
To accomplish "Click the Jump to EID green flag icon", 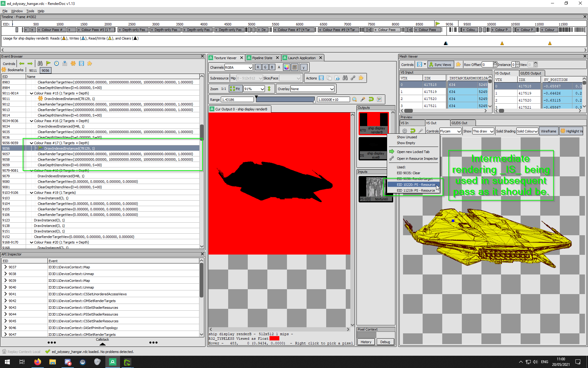I will click(x=48, y=63).
